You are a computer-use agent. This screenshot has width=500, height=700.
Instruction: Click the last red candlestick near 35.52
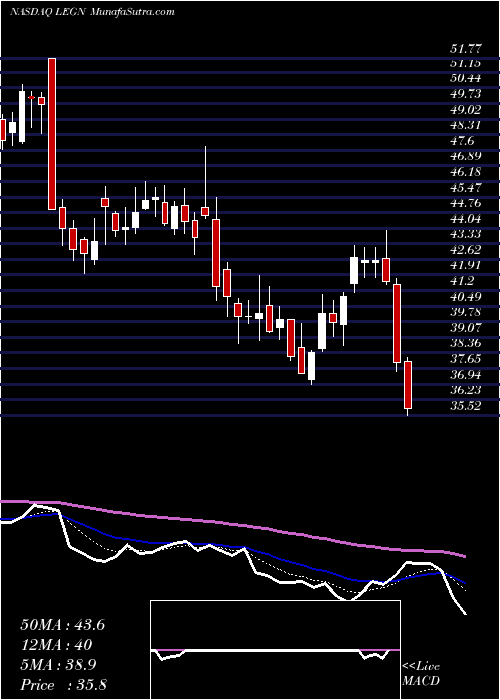pos(408,385)
